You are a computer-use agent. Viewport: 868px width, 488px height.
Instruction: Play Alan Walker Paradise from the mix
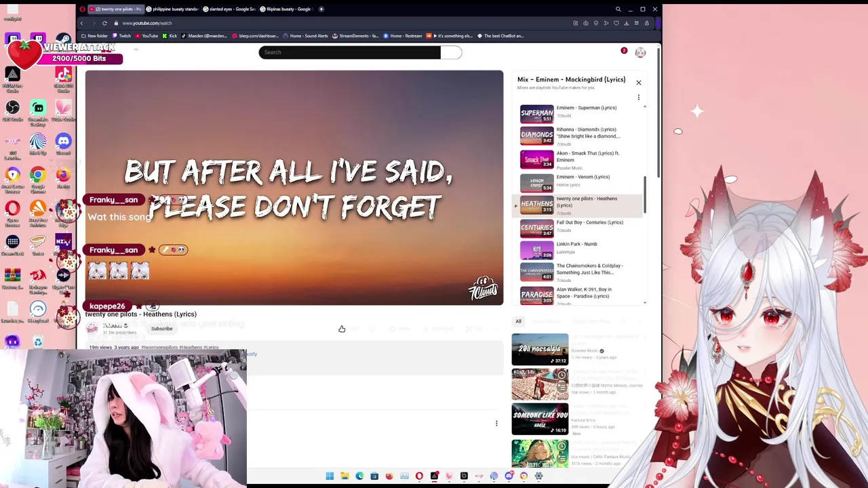click(x=576, y=295)
